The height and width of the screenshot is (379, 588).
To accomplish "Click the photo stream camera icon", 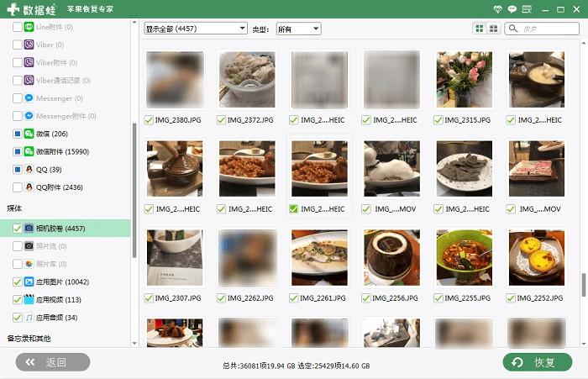I will (x=29, y=246).
